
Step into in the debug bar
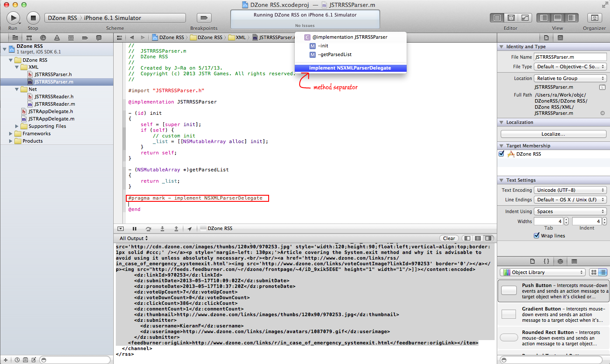(162, 228)
